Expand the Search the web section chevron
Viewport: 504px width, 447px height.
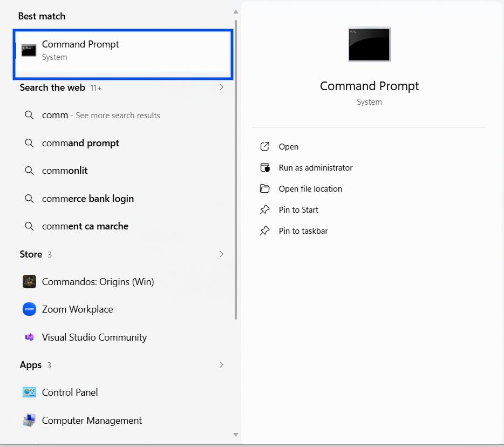pos(221,87)
